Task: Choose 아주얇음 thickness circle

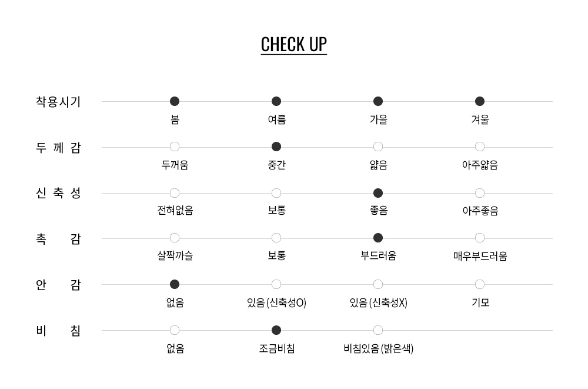Action: [480, 147]
